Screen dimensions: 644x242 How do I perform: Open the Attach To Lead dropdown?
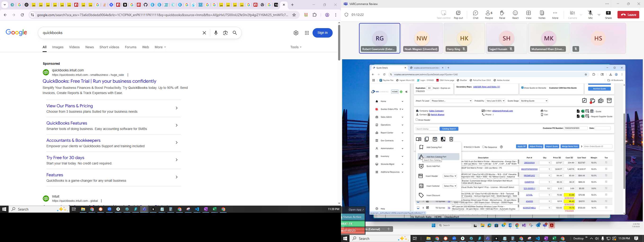451,101
